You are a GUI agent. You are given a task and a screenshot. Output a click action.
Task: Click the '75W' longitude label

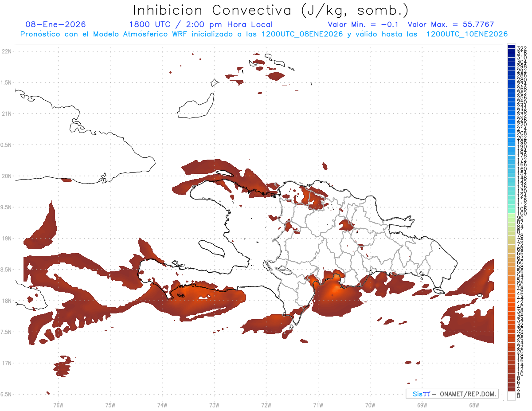click(x=110, y=405)
